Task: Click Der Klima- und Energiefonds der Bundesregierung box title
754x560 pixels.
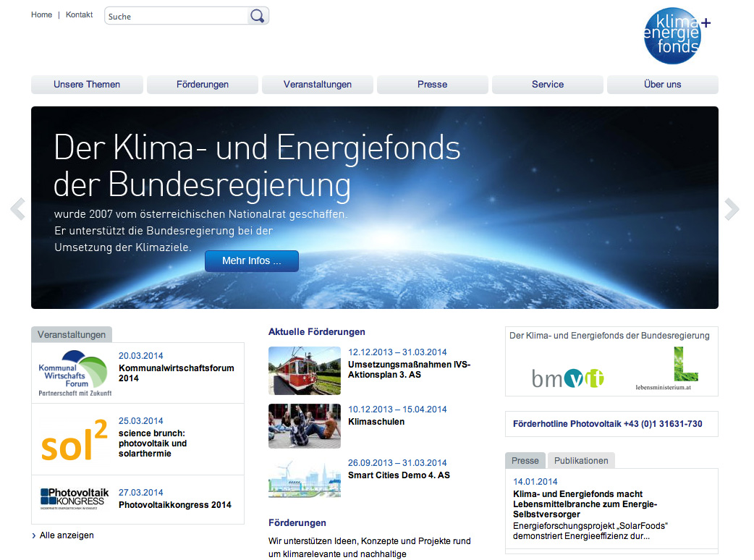Action: click(609, 336)
